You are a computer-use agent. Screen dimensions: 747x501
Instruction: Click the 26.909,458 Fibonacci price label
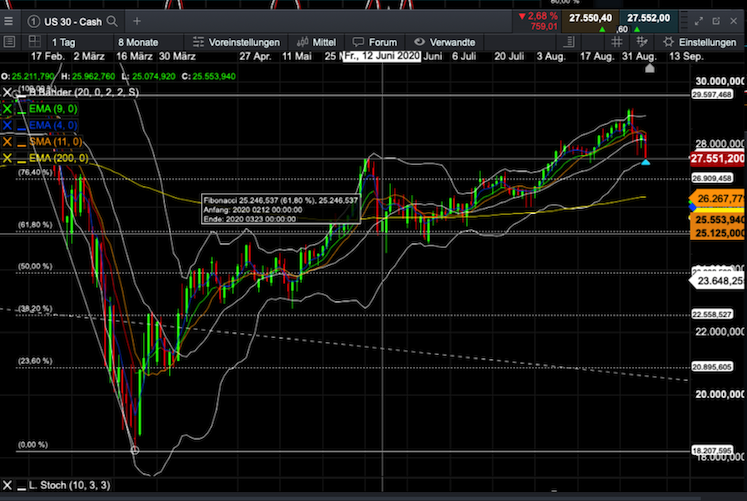(711, 178)
